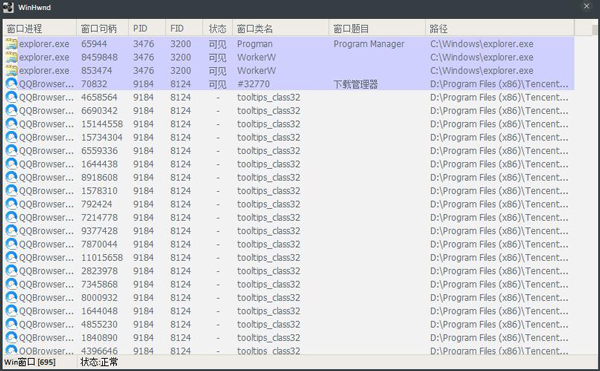Click QQBrowser icon for handle 11015658
The width and height of the screenshot is (600, 371).
(x=11, y=257)
